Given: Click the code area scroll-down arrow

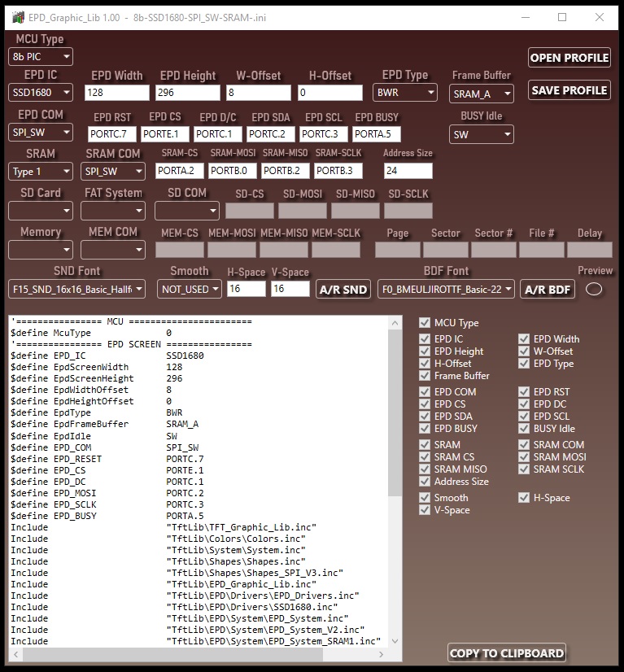Looking at the screenshot, I should [395, 641].
